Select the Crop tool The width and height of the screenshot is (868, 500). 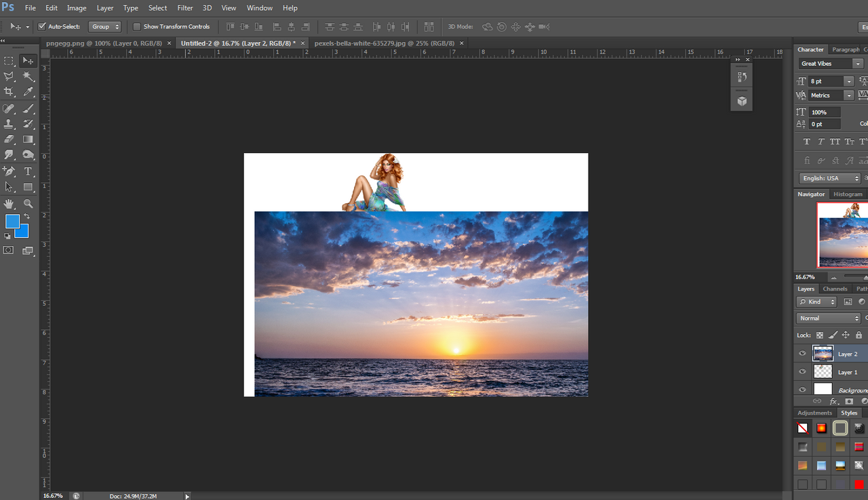9,91
